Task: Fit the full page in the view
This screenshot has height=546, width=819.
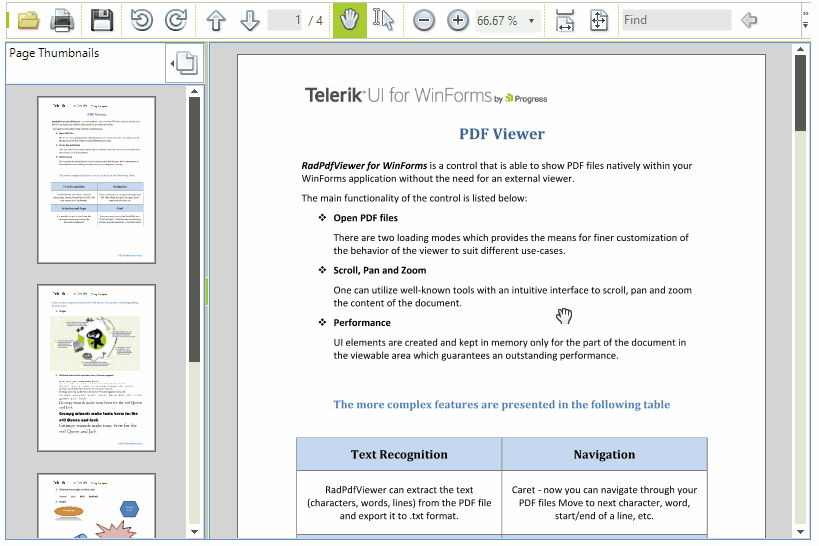Action: pyautogui.click(x=599, y=21)
